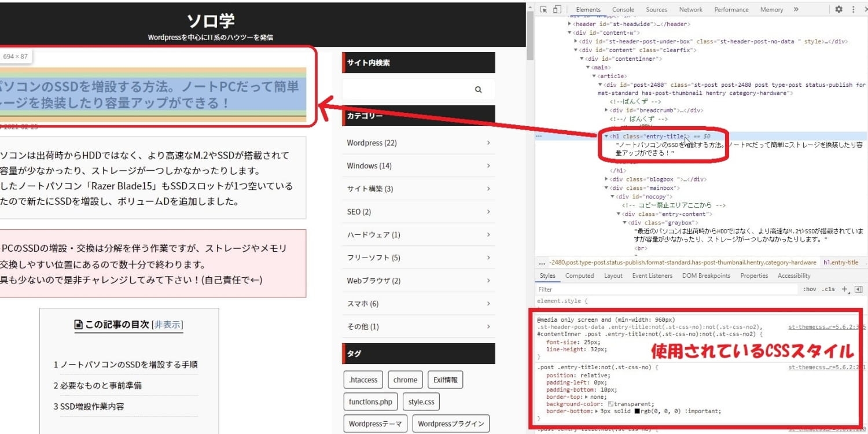Expand the border-bottom shorthand property triangle

point(595,411)
